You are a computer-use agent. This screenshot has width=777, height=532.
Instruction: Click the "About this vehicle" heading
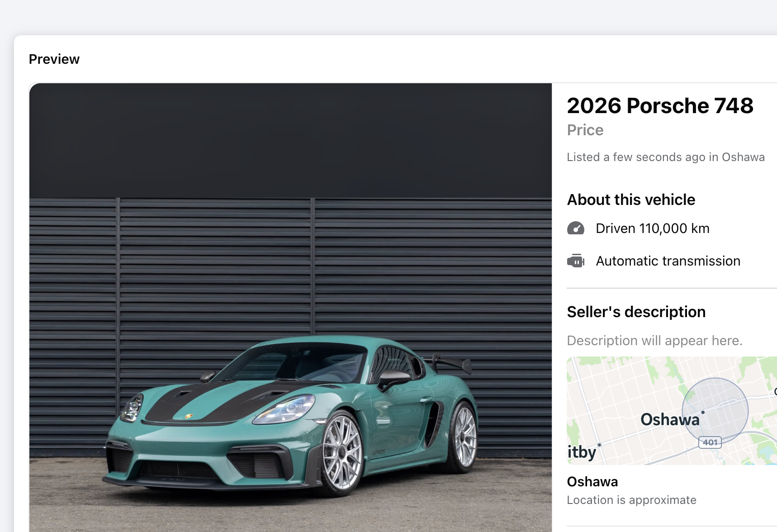[x=631, y=199]
